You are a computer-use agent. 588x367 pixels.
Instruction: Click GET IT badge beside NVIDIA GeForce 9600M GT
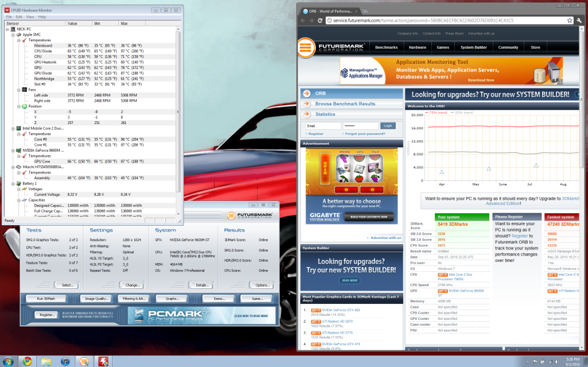pos(443,291)
